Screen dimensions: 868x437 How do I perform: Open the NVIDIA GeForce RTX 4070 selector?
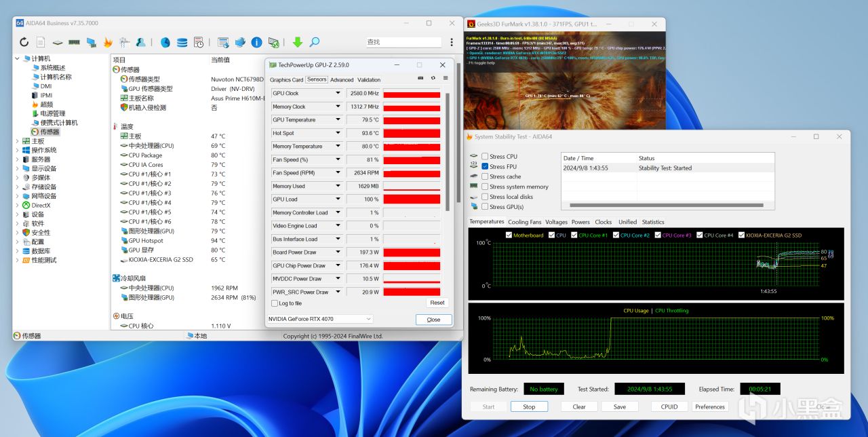(x=320, y=319)
